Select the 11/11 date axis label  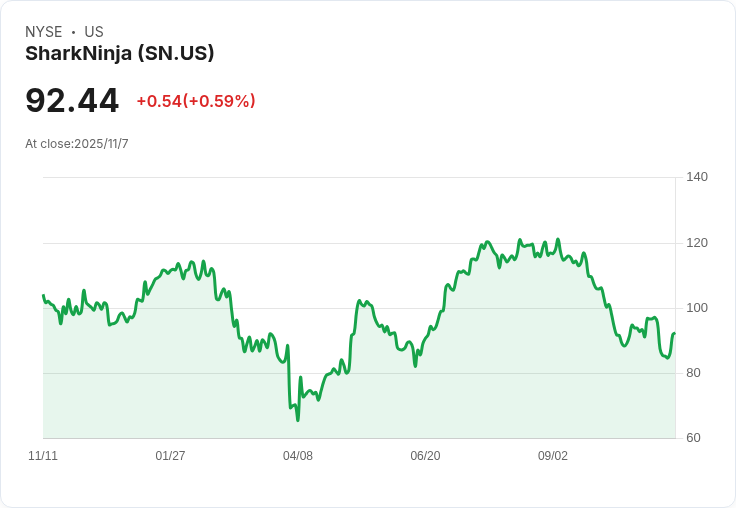click(43, 456)
